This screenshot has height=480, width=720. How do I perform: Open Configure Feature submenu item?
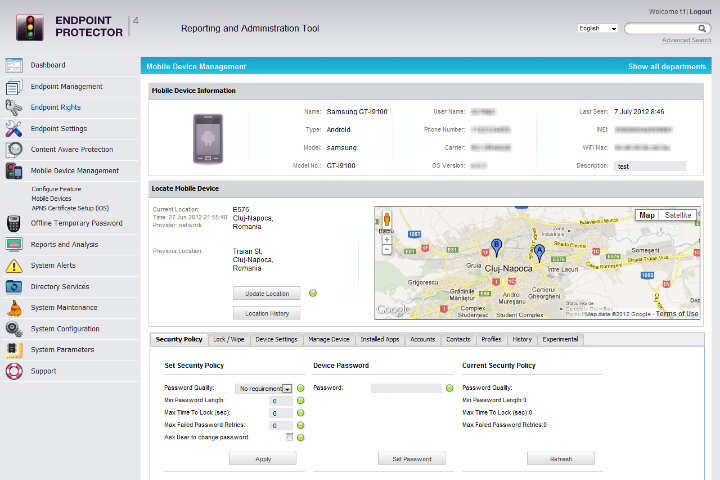(x=56, y=189)
